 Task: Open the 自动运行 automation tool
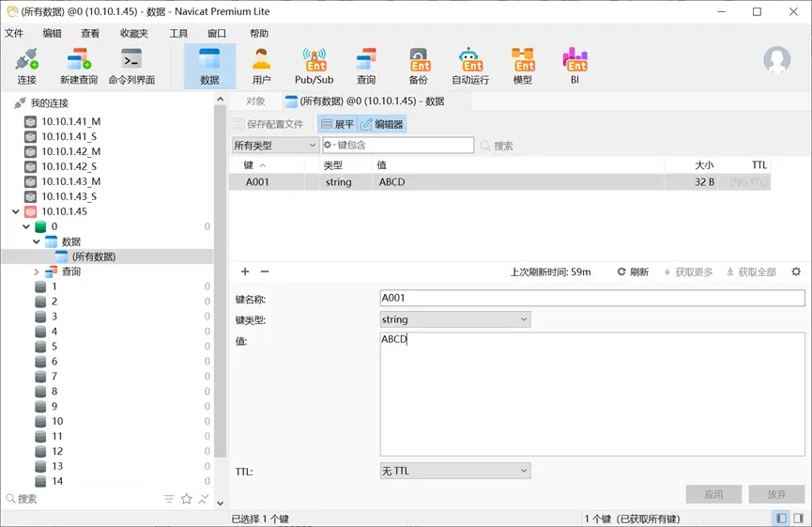pyautogui.click(x=470, y=67)
